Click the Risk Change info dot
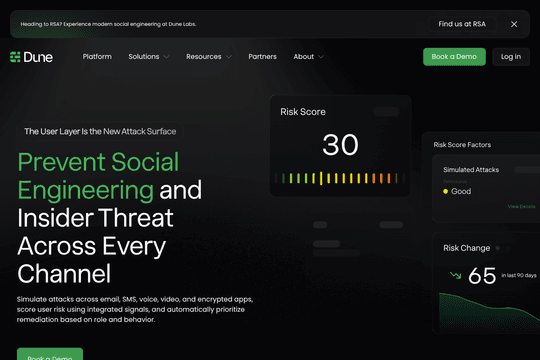The image size is (540, 360). (498, 248)
